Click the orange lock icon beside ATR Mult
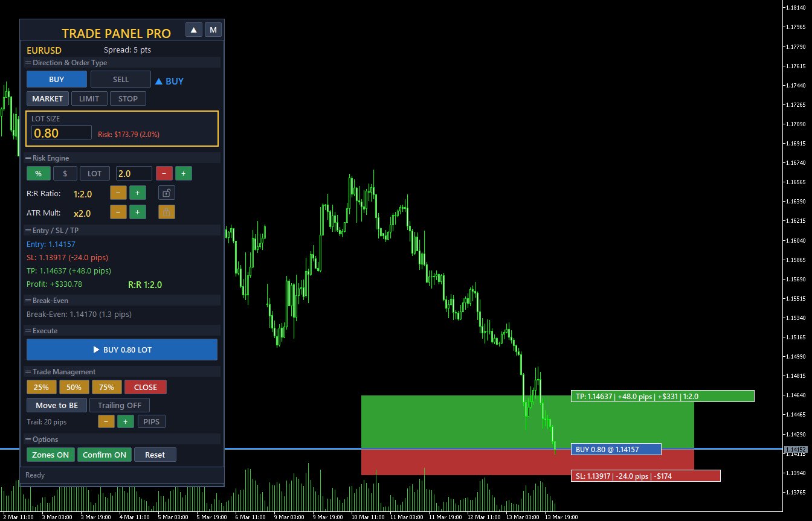The width and height of the screenshot is (812, 521). pyautogui.click(x=166, y=212)
